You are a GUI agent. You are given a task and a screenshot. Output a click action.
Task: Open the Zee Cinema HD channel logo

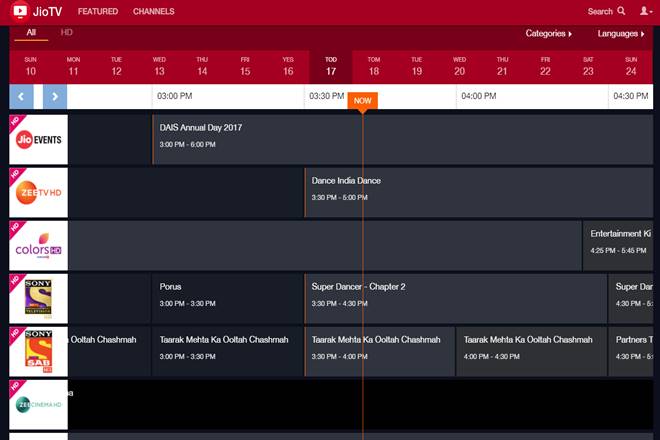(x=38, y=405)
